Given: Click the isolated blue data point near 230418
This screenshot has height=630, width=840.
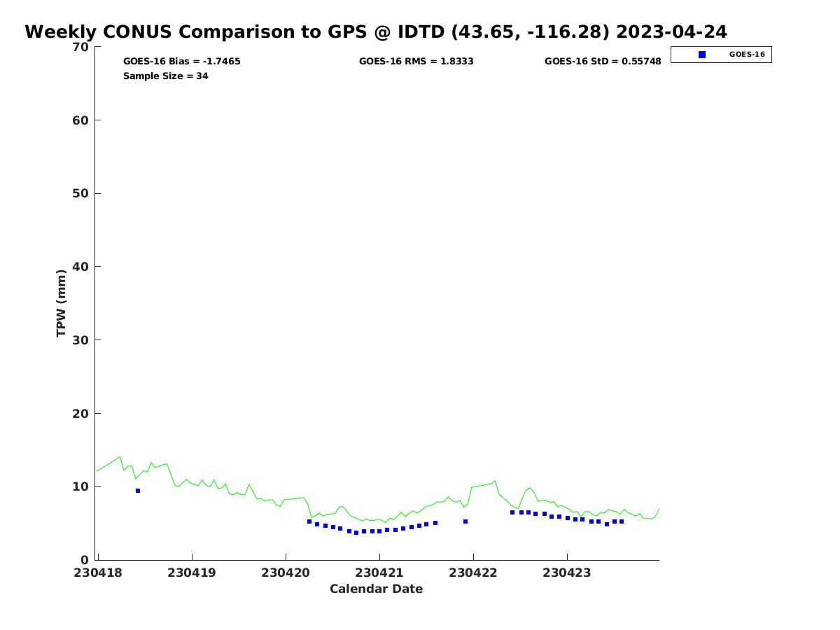Looking at the screenshot, I should pyautogui.click(x=138, y=491).
